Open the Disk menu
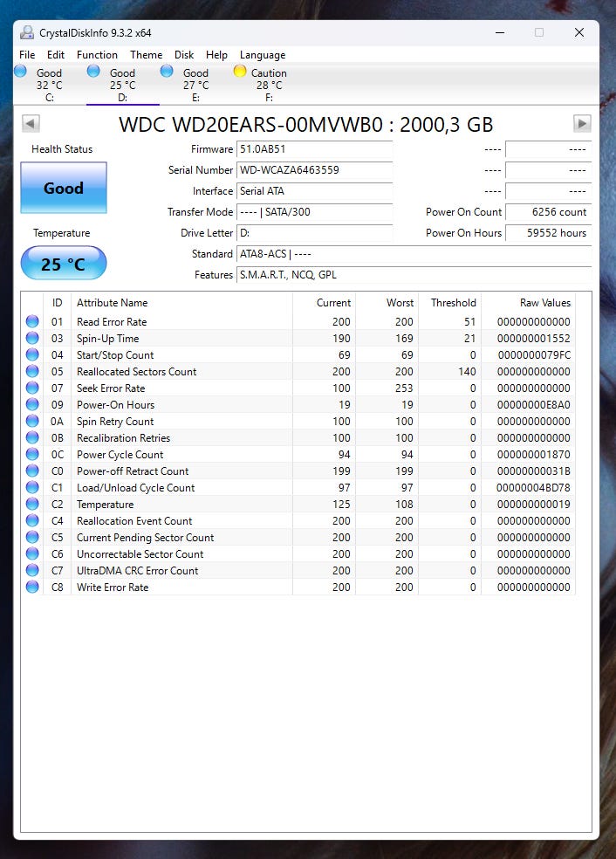The height and width of the screenshot is (859, 616). (x=184, y=55)
